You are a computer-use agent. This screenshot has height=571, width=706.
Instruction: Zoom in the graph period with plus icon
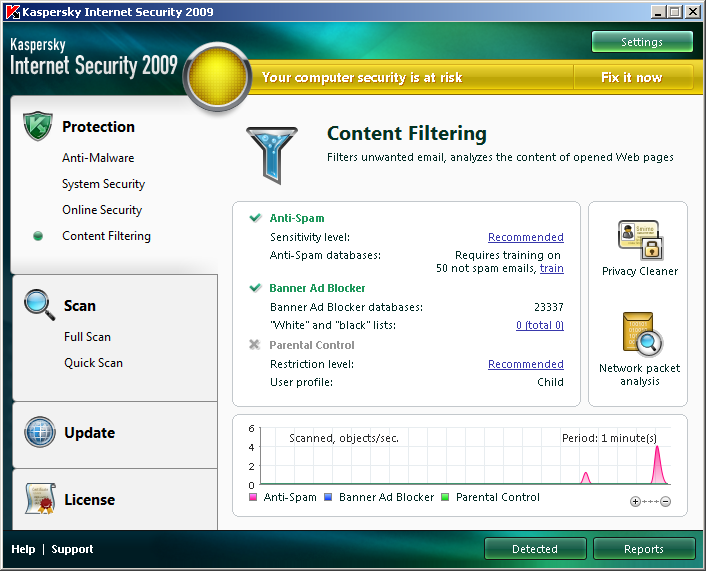(x=635, y=501)
